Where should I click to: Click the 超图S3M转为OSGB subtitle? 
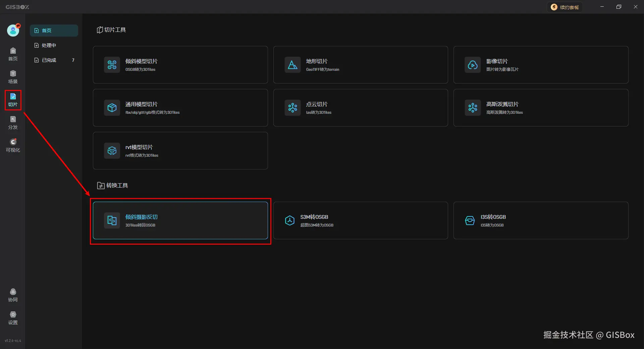317,225
